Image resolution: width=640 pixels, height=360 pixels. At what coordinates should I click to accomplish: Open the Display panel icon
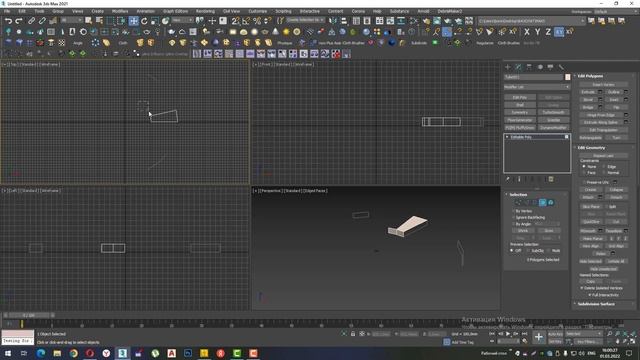(550, 67)
